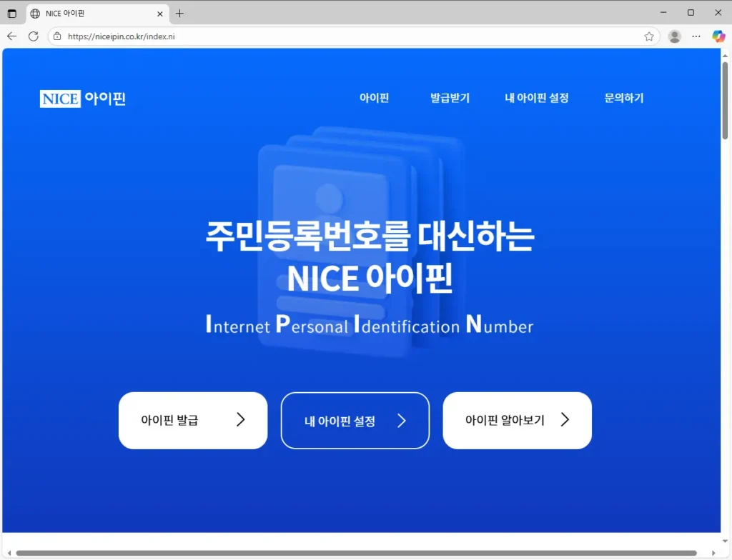Open the 아이핀 navigation menu
This screenshot has width=732, height=560.
tap(374, 98)
